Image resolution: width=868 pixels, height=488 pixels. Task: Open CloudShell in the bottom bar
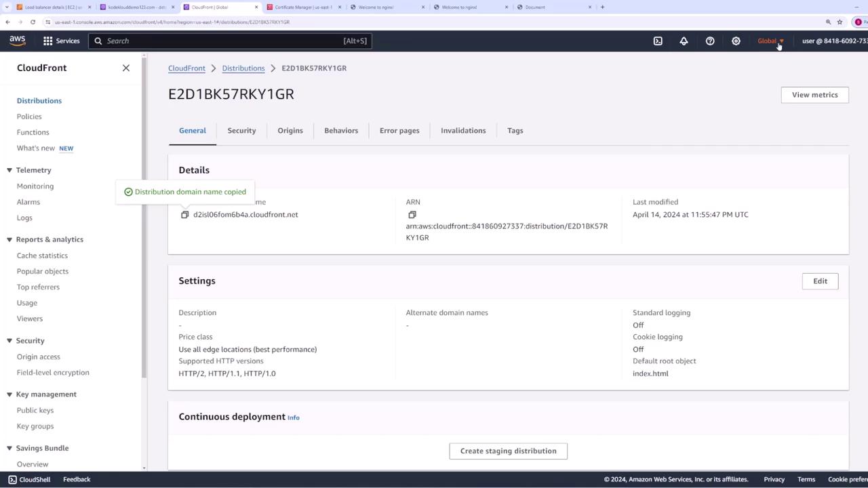(x=29, y=479)
